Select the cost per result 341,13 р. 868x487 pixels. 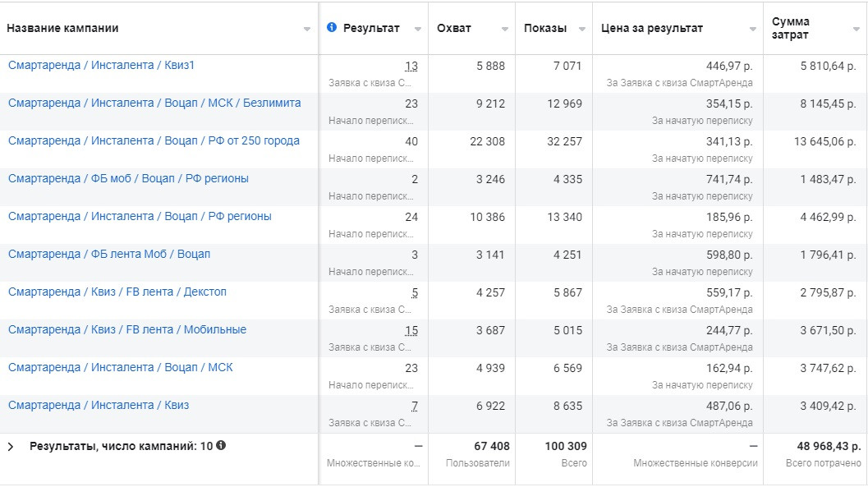pos(729,142)
